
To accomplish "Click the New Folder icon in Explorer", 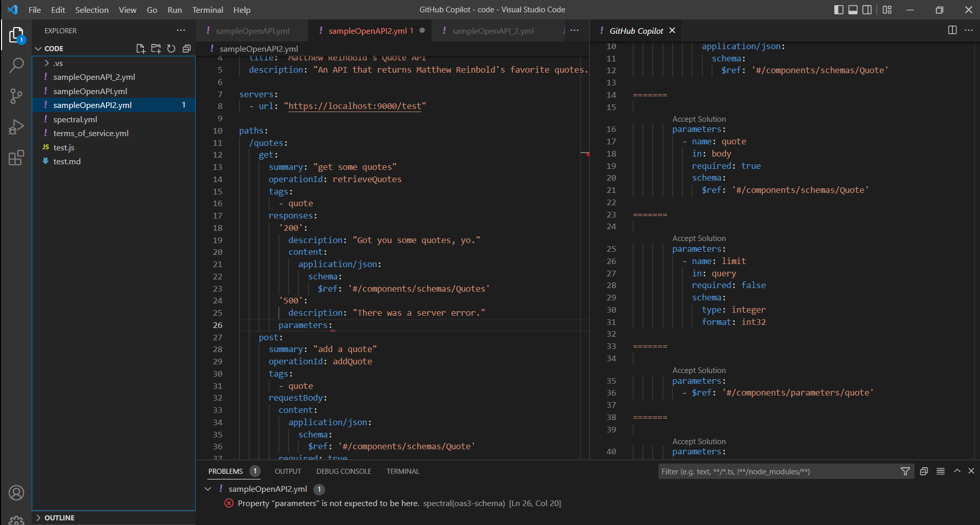I will coord(156,49).
